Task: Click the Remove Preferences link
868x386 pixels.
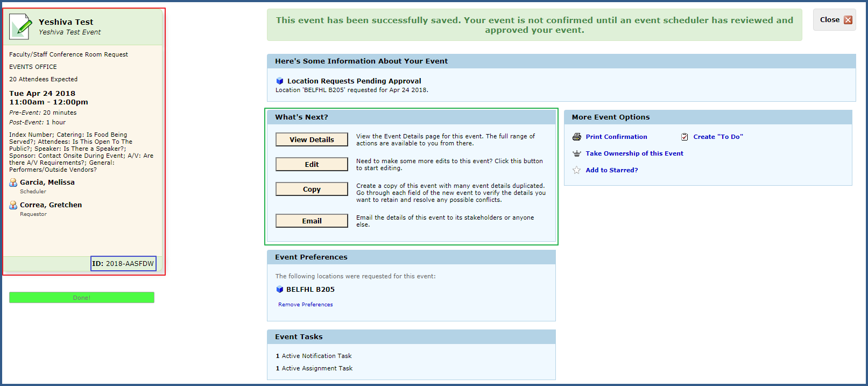Action: (305, 305)
